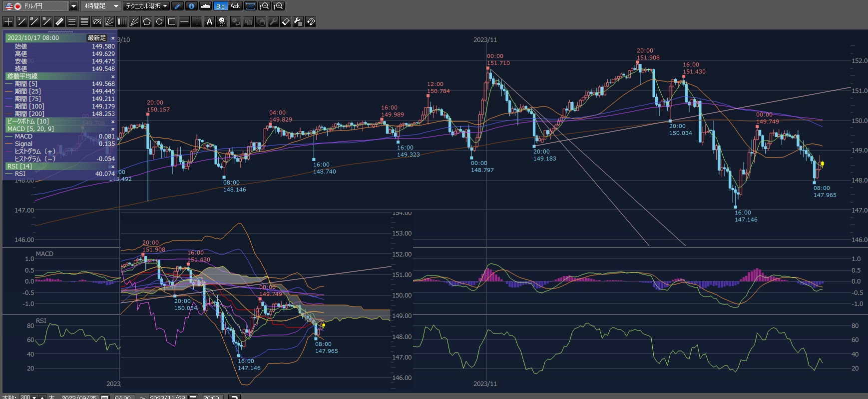Toggle the magnet snap tool
This screenshot has height=399, width=868.
point(311,21)
